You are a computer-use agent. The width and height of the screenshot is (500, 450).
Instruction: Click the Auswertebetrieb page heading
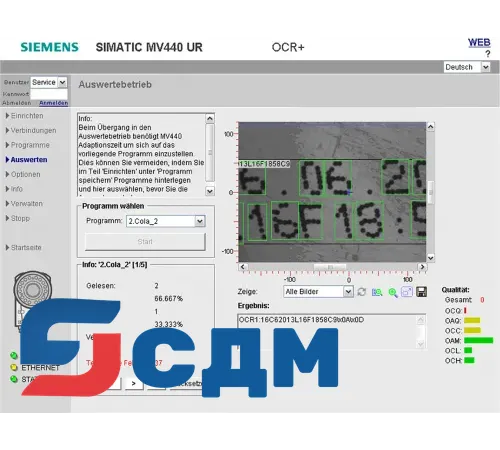115,85
